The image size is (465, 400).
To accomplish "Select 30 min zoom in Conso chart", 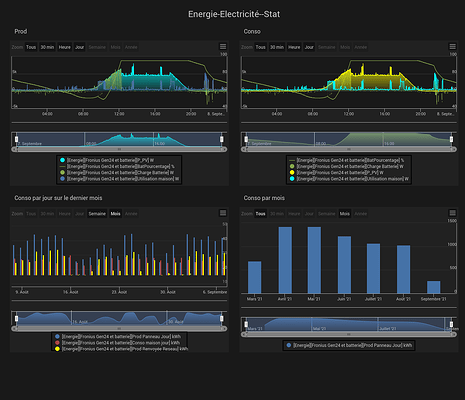I will coord(276,47).
